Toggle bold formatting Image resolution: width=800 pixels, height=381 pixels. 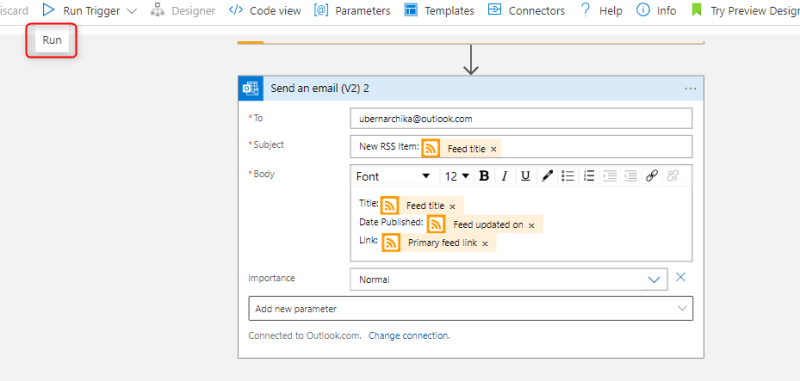[484, 176]
